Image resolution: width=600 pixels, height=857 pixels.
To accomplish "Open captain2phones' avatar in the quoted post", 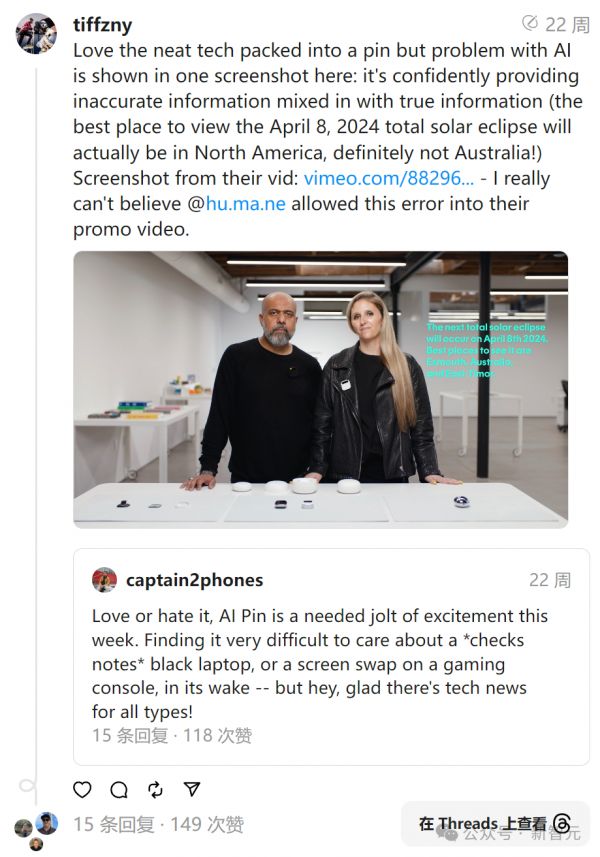I will pos(105,580).
